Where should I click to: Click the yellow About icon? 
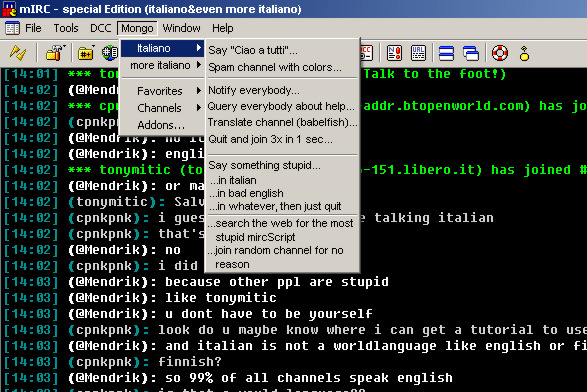click(x=524, y=53)
